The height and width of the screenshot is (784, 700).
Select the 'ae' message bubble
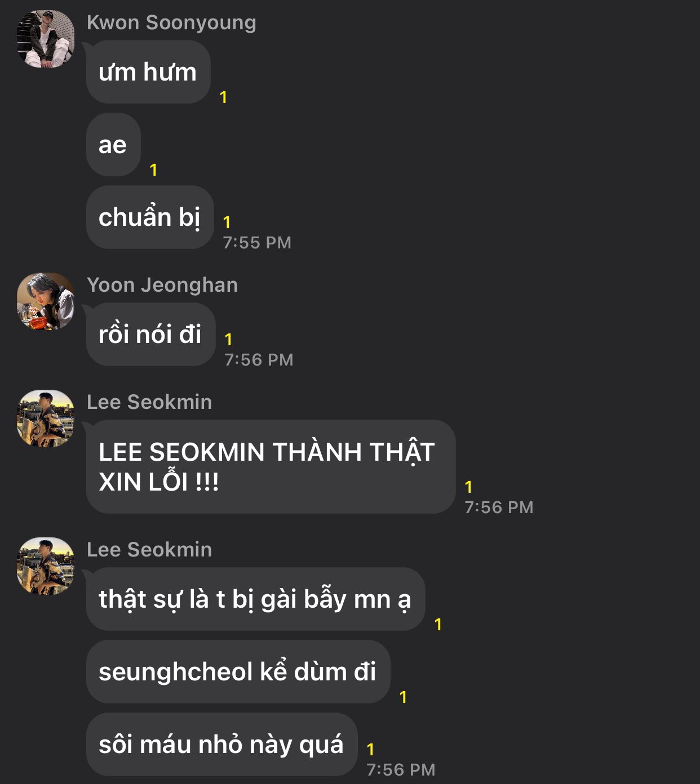113,145
